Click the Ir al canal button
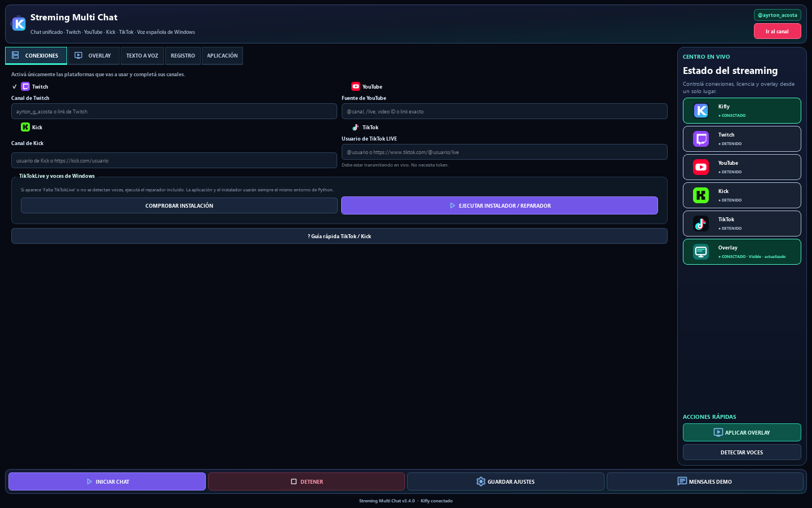This screenshot has width=812, height=508. coord(777,32)
